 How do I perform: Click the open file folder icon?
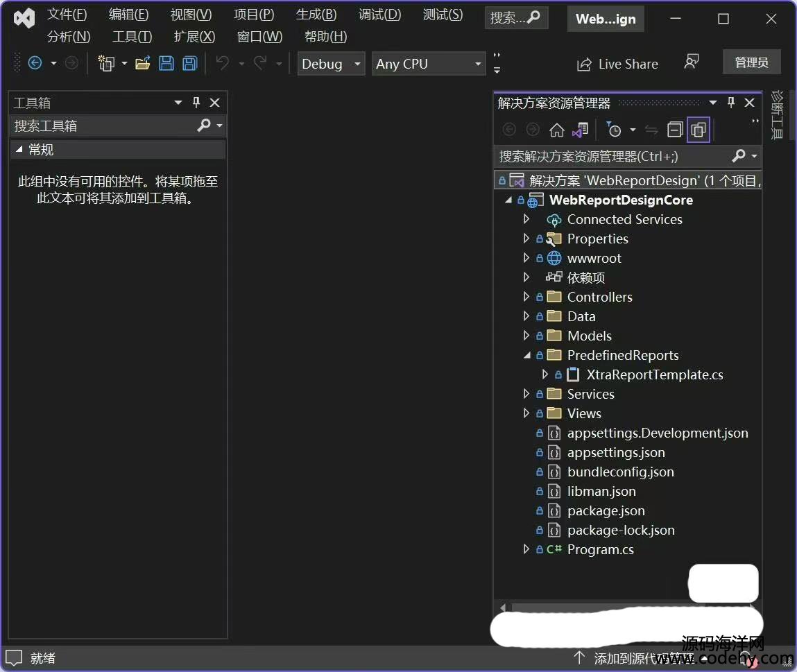click(142, 63)
